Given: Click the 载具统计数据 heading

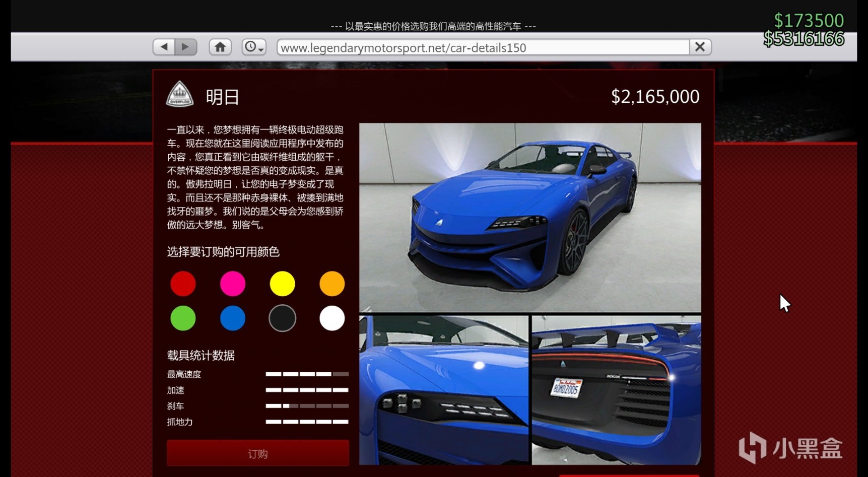Looking at the screenshot, I should (x=201, y=356).
